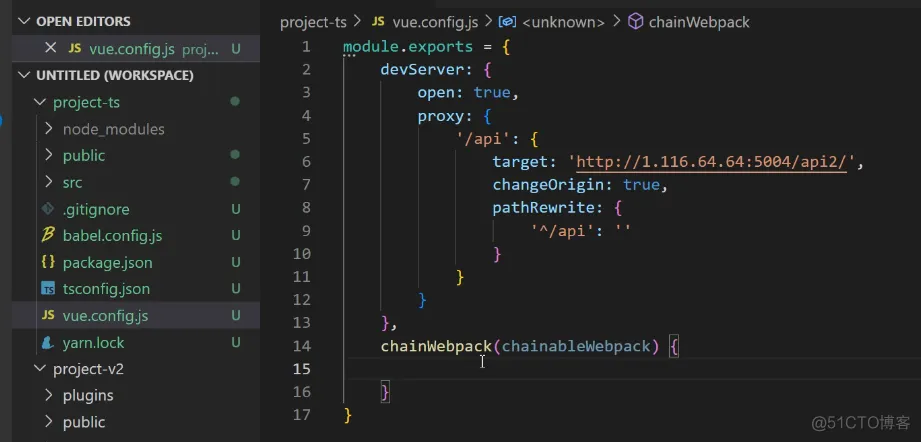Click the JS icon of vue.config.js in explorer

coord(48,316)
